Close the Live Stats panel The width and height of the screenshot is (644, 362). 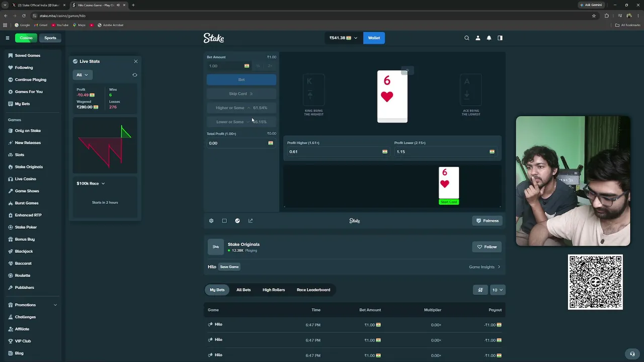[x=136, y=61]
